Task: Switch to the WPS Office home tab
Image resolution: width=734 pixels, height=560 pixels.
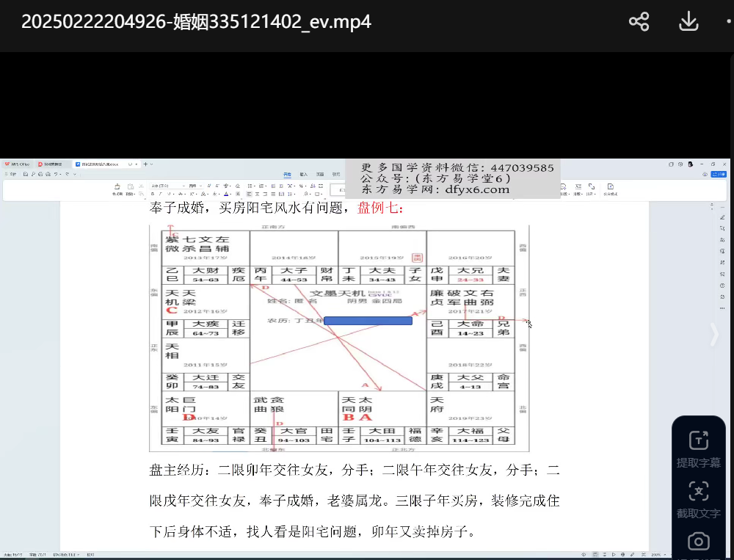Action: tap(18, 164)
